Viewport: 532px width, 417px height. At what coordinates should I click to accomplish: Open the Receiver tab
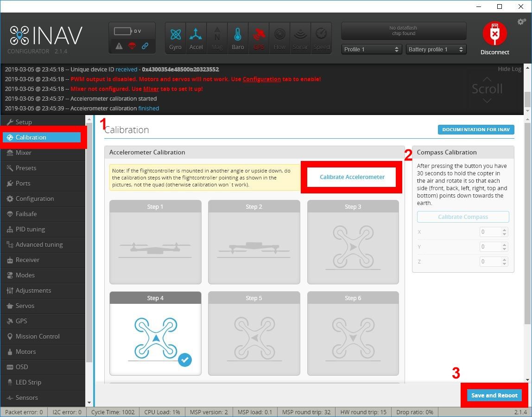coord(43,260)
